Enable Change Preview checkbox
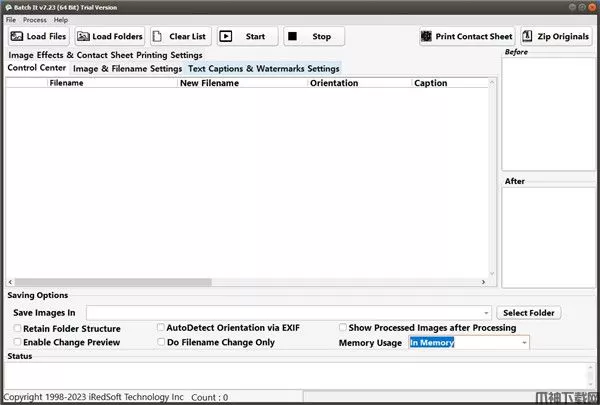Image resolution: width=600 pixels, height=405 pixels. 17,342
